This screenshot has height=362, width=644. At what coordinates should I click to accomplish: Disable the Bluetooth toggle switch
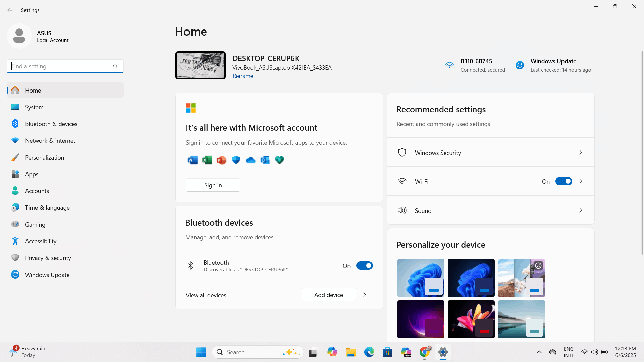coord(364,266)
